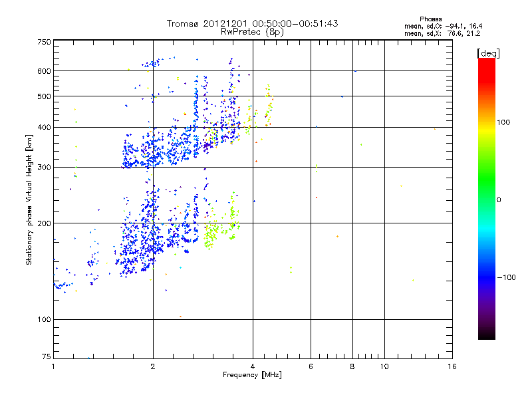Screen dimensions: 532x399
Task: Click the x-axis '6' tick label
Action: 311,366
